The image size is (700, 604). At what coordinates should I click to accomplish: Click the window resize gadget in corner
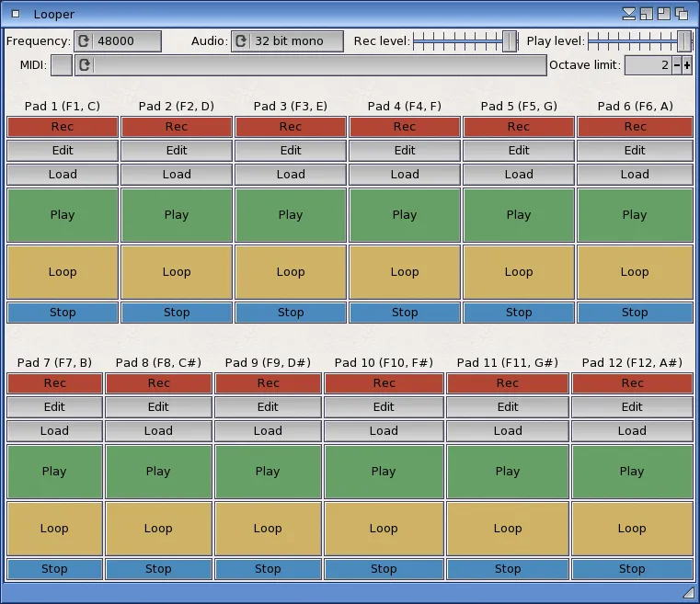point(688,591)
